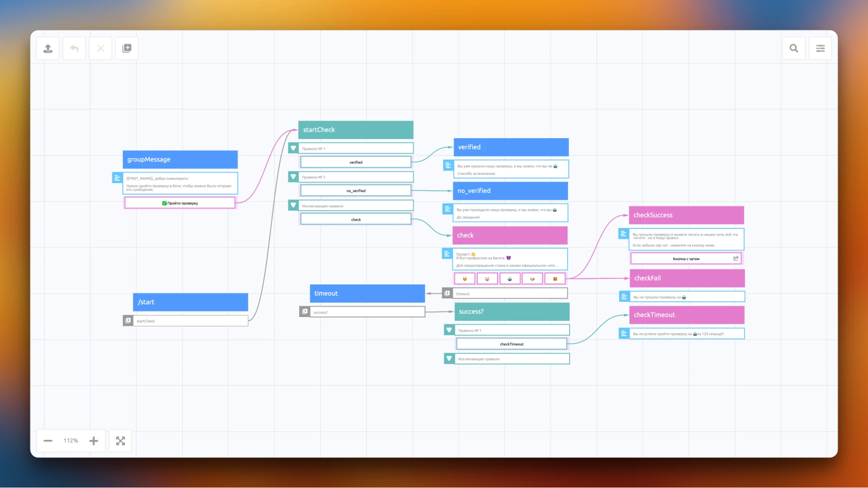This screenshot has height=488, width=868.
Task: Click the checkTimeout transition in success? block
Action: [512, 344]
